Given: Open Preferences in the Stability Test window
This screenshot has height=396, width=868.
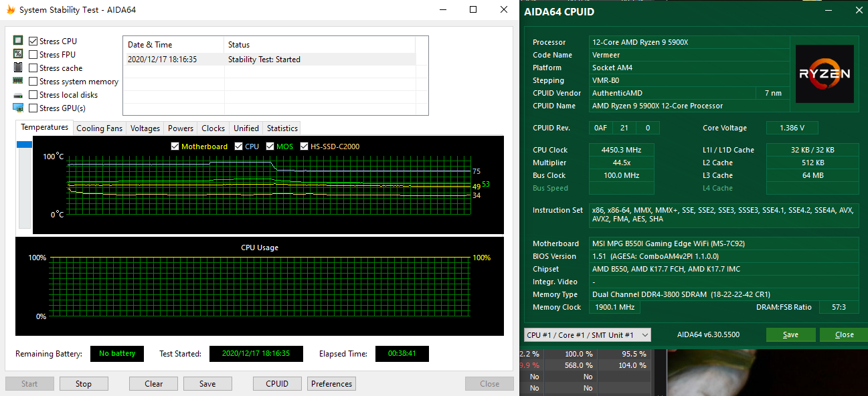Looking at the screenshot, I should click(331, 384).
